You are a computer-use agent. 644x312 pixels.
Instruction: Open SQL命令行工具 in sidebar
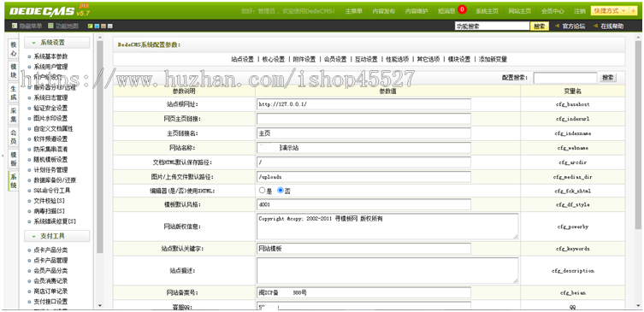(x=52, y=191)
